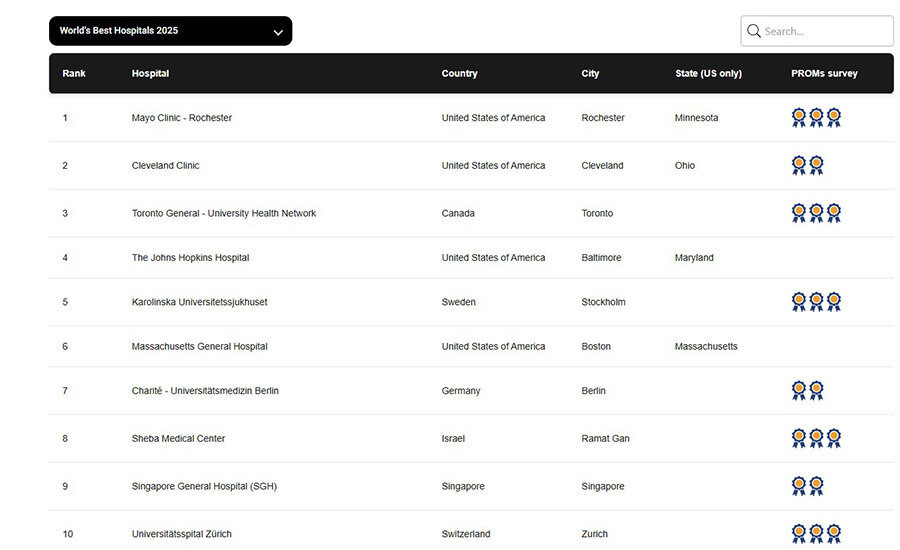
Task: Sort by the Rank column header
Action: (74, 73)
